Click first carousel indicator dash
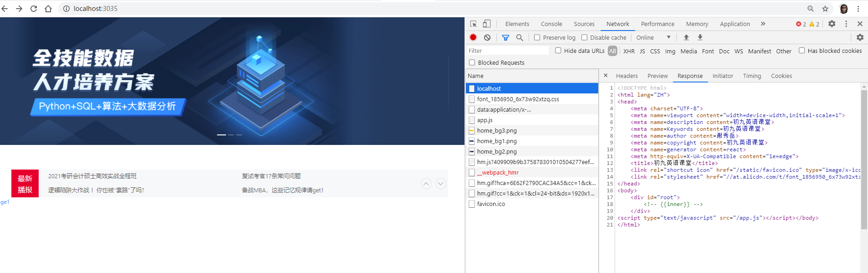 [221, 135]
